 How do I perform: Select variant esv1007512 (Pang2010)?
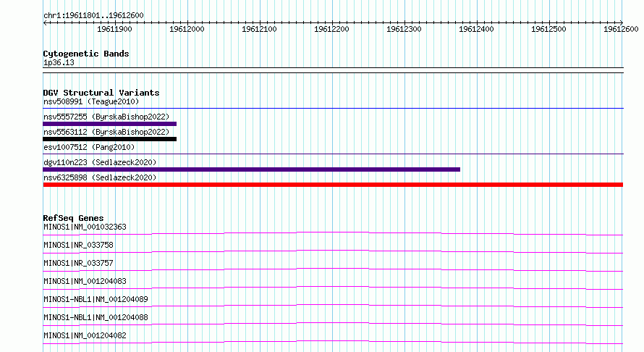point(89,147)
